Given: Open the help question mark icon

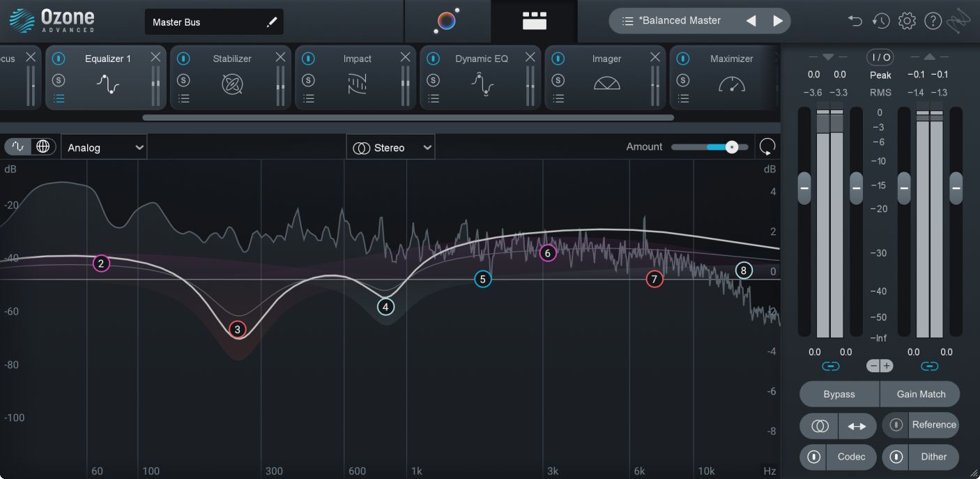Looking at the screenshot, I should (x=933, y=21).
